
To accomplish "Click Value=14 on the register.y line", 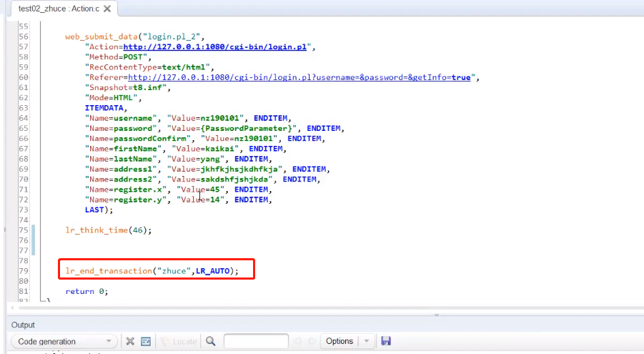I will point(200,200).
